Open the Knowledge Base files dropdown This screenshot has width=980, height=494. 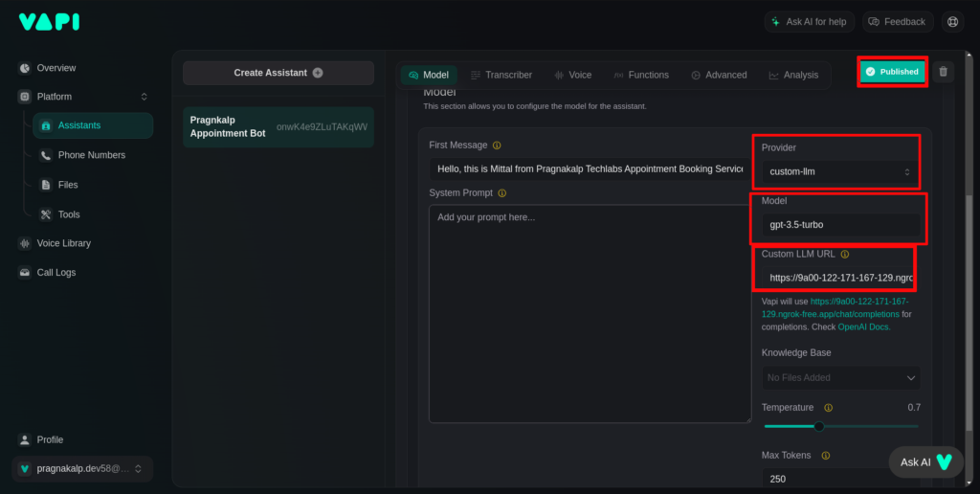[x=840, y=378]
